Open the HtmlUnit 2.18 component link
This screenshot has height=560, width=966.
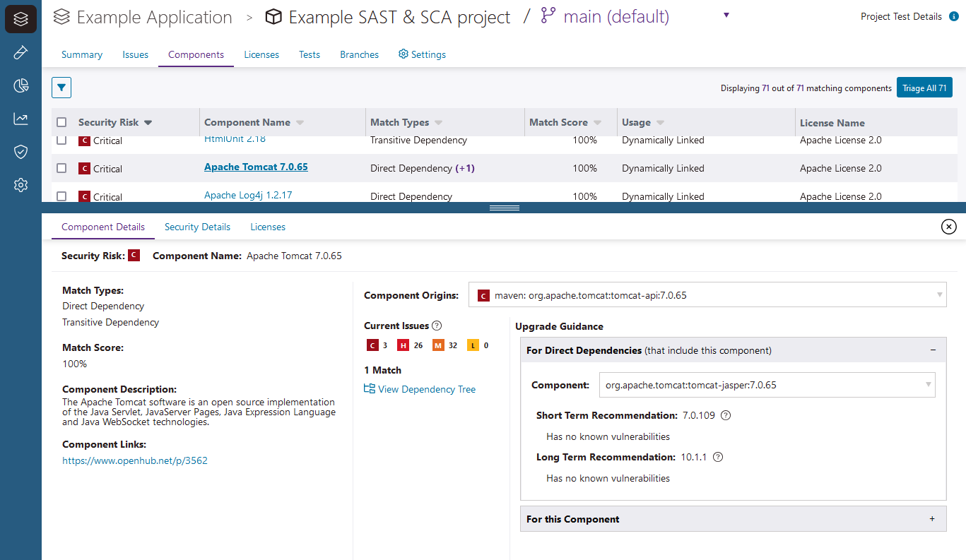click(235, 139)
